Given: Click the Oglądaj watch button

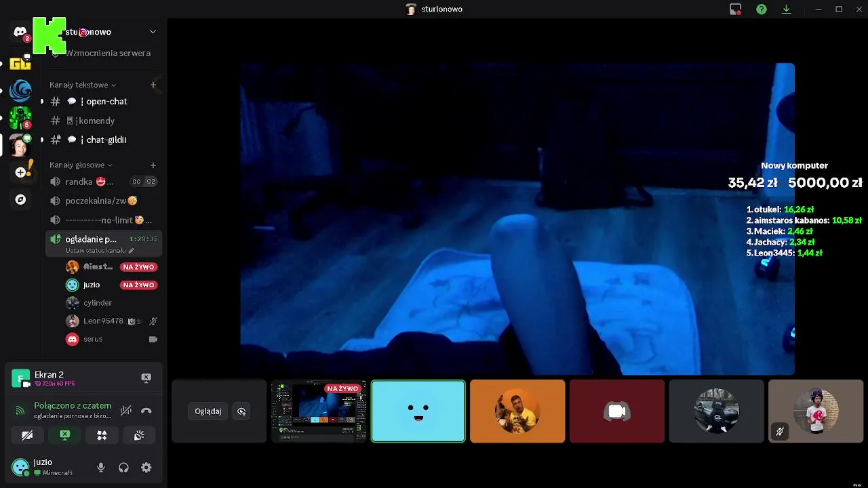Looking at the screenshot, I should click(x=208, y=411).
